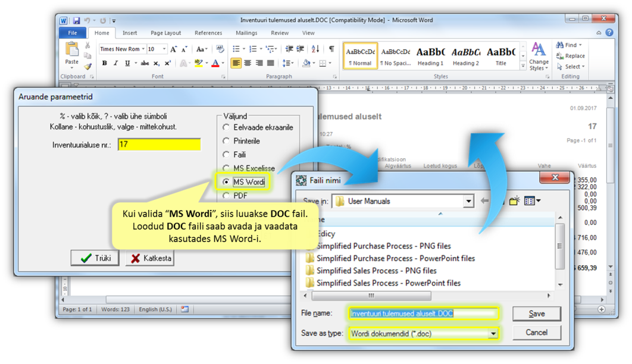Switch to the Insert ribbon tab
This screenshot has width=632, height=364.
130,33
